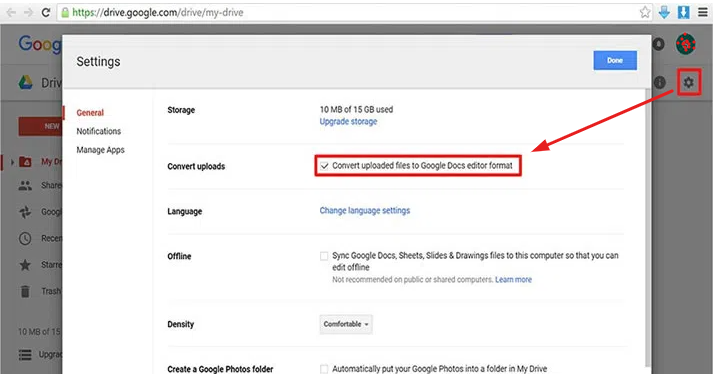716x374 pixels.
Task: Click the Offline label
Action: [x=179, y=256]
